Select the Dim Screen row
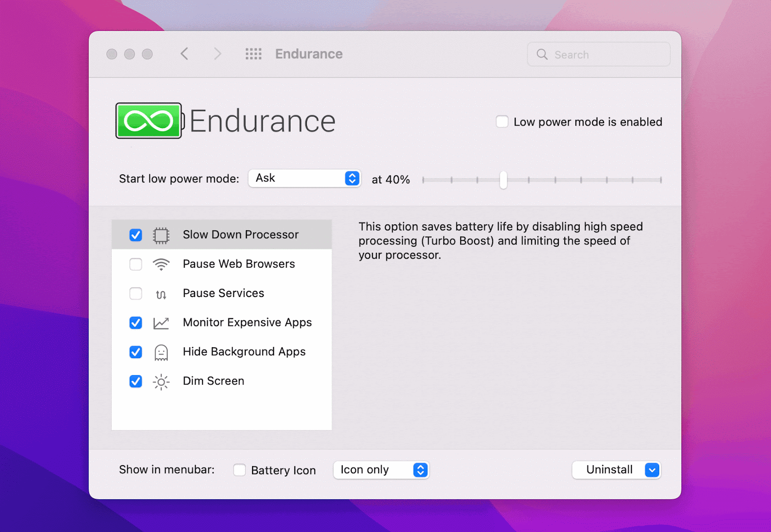The width and height of the screenshot is (771, 532). click(x=222, y=381)
